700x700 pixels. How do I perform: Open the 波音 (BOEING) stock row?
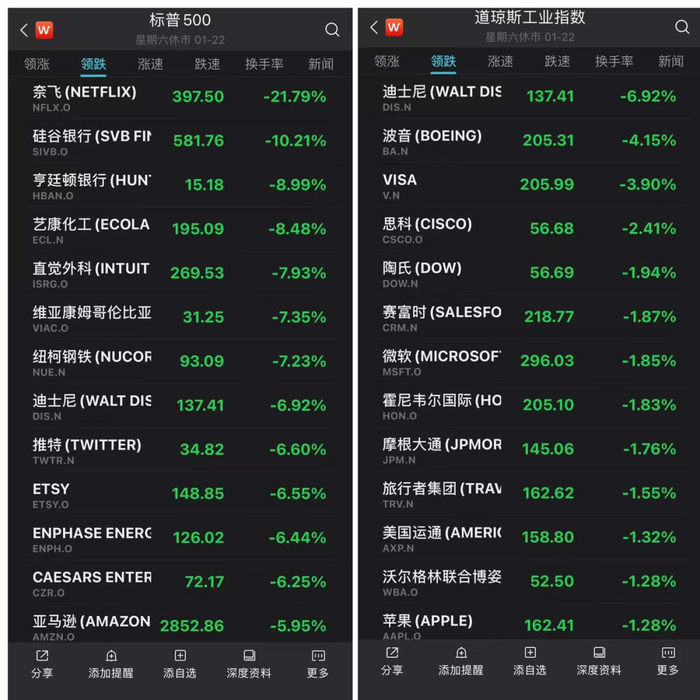pos(530,140)
